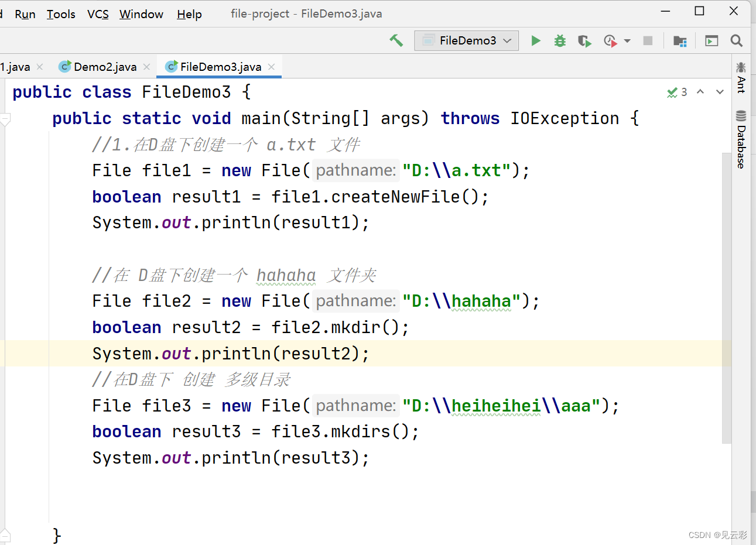The width and height of the screenshot is (756, 545).
Task: Open the Ant tool window
Action: click(x=741, y=77)
